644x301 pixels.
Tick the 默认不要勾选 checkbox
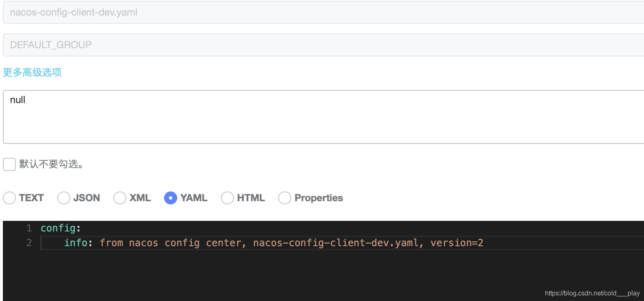[x=9, y=164]
